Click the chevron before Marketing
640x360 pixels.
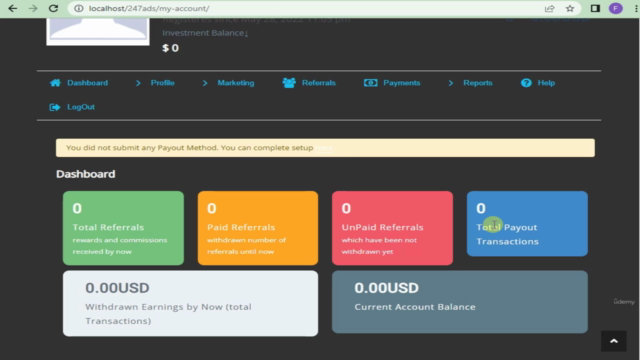coord(205,83)
